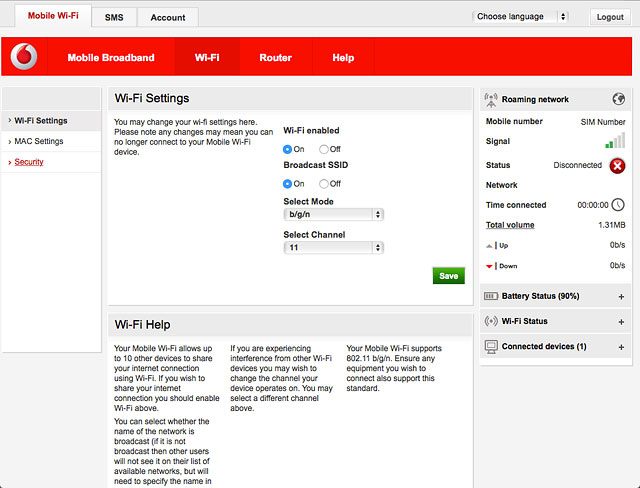Open the Router menu
Screen dimensions: 640x488
[x=275, y=58]
